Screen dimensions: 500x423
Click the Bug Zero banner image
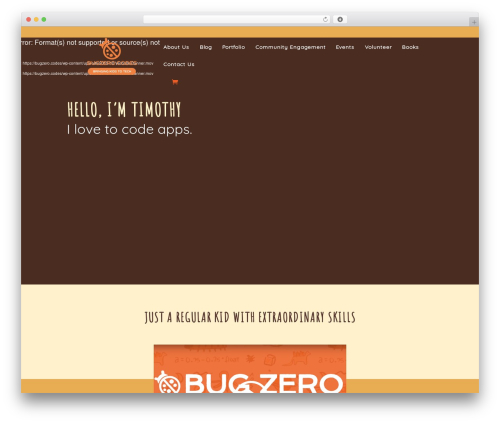coord(250,369)
